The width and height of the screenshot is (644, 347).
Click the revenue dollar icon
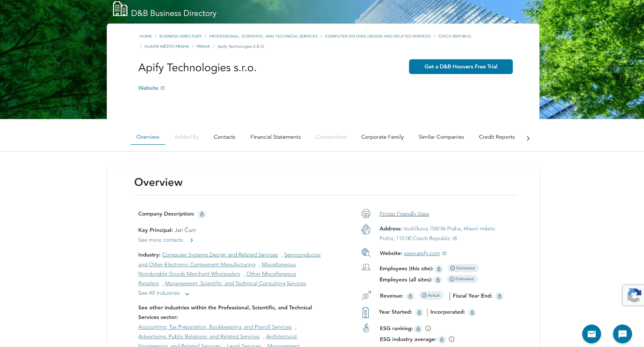click(x=366, y=296)
